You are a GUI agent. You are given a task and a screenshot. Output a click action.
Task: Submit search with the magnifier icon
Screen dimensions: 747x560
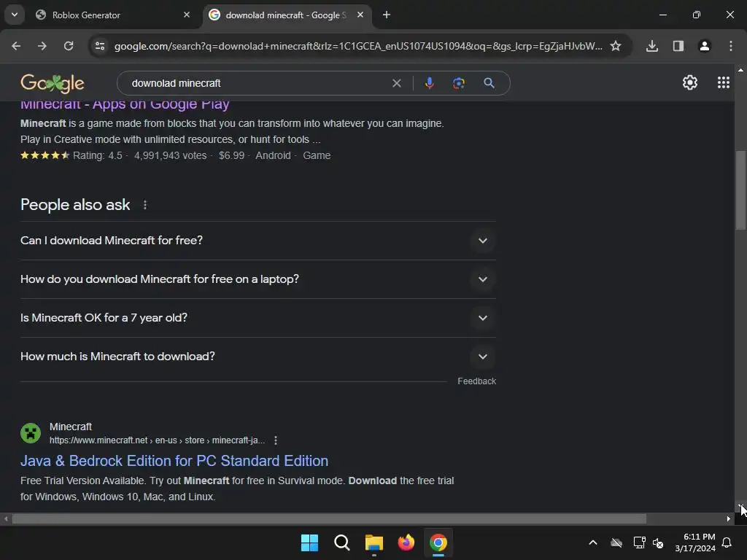(x=489, y=83)
